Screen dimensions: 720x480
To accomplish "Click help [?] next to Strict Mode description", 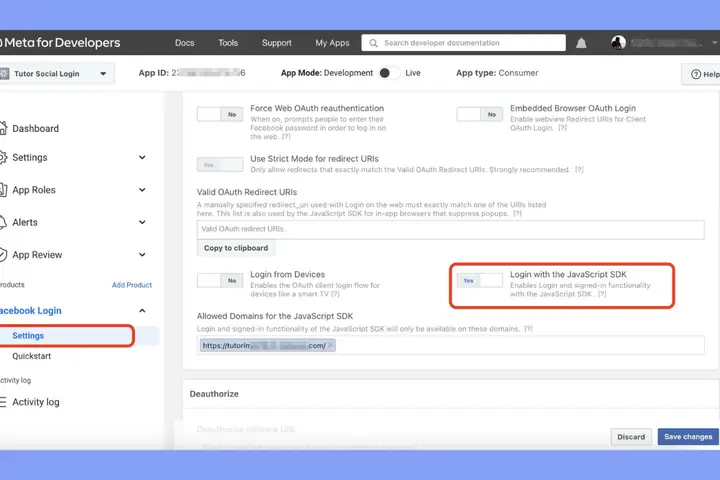I will coord(579,170).
